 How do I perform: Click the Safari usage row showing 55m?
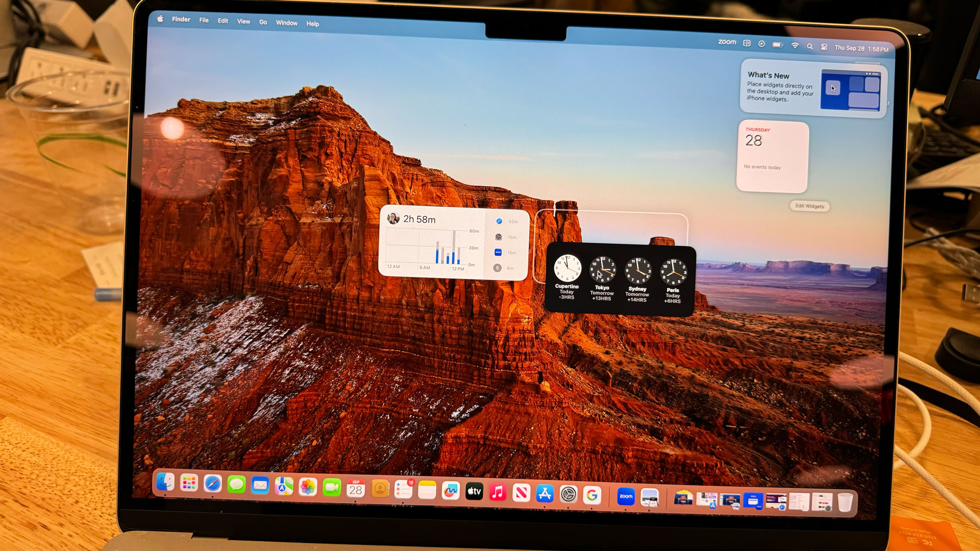pos(506,221)
